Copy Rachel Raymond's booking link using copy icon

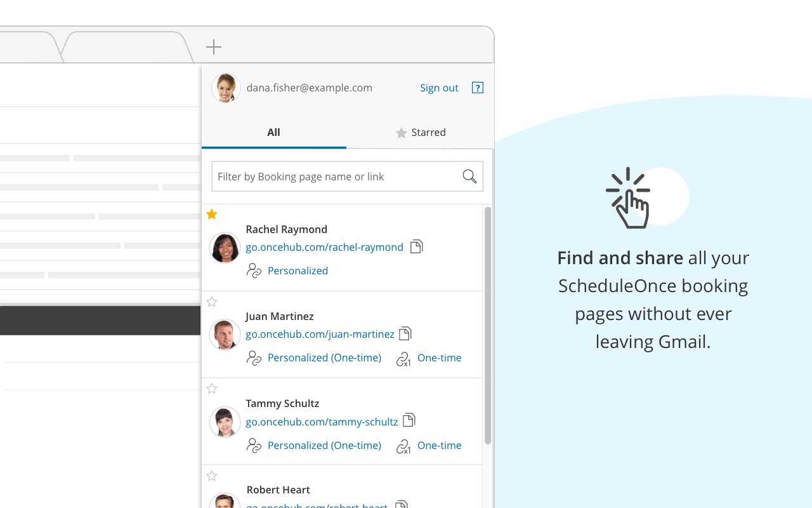pyautogui.click(x=417, y=246)
